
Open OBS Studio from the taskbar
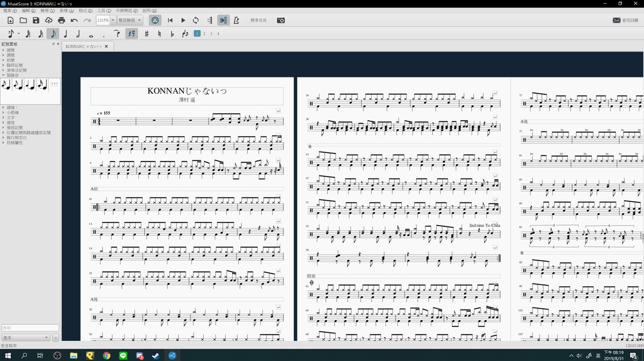[57, 355]
